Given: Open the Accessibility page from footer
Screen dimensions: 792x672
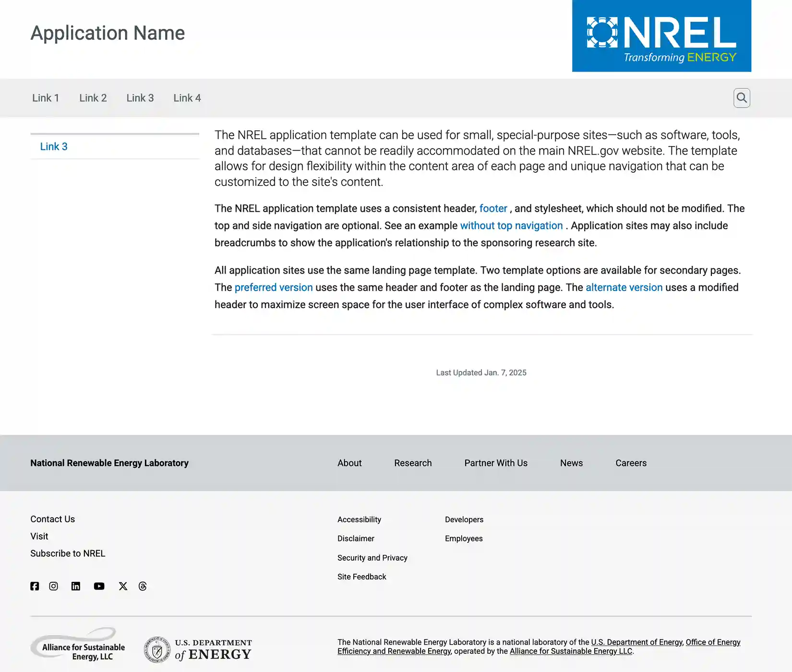Looking at the screenshot, I should click(359, 519).
